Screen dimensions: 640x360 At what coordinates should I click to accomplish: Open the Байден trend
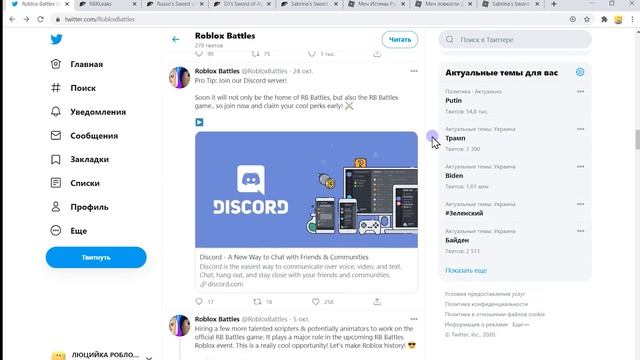515,241
